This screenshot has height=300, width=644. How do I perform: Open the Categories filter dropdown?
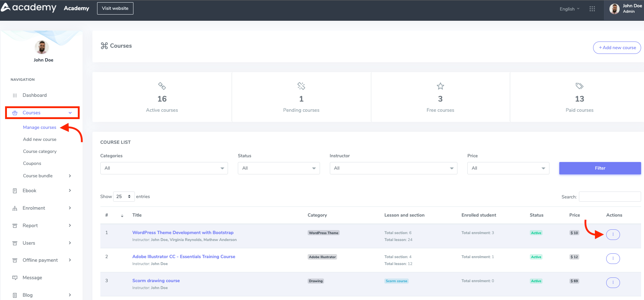[164, 168]
